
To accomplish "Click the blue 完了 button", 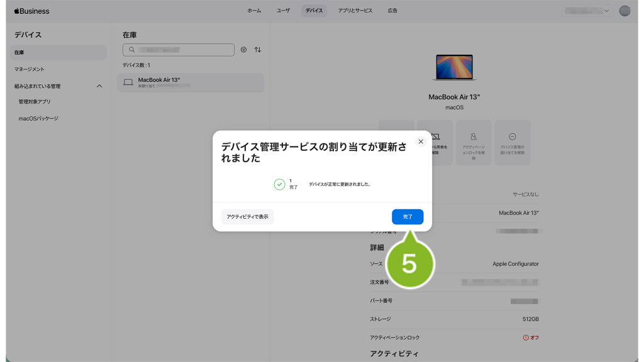I will tap(407, 217).
